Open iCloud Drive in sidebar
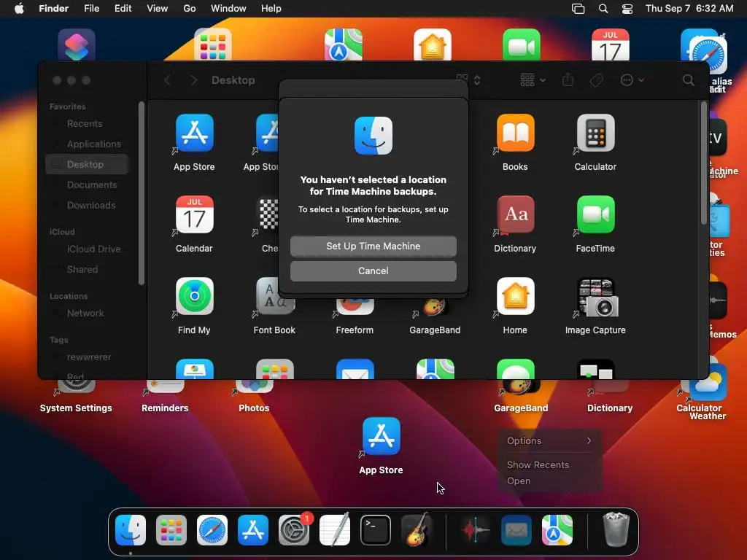747x560 pixels. point(93,249)
